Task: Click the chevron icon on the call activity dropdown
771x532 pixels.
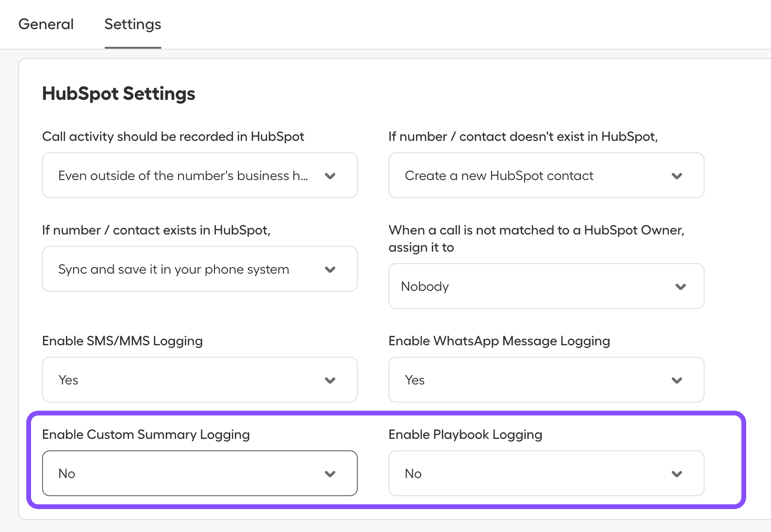Action: click(x=330, y=176)
